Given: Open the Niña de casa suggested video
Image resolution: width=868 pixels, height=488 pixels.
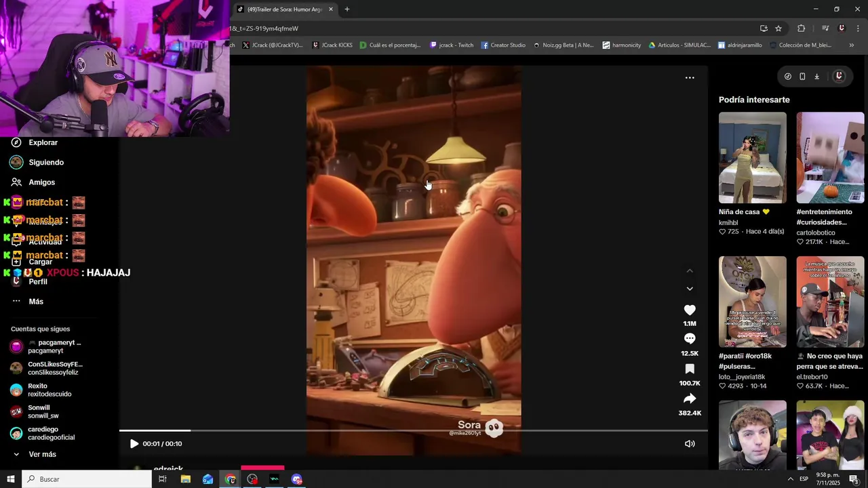Looking at the screenshot, I should (x=753, y=158).
